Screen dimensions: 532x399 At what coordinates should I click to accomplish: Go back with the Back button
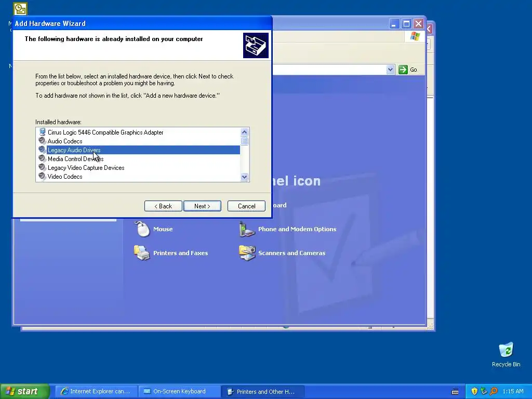click(163, 206)
